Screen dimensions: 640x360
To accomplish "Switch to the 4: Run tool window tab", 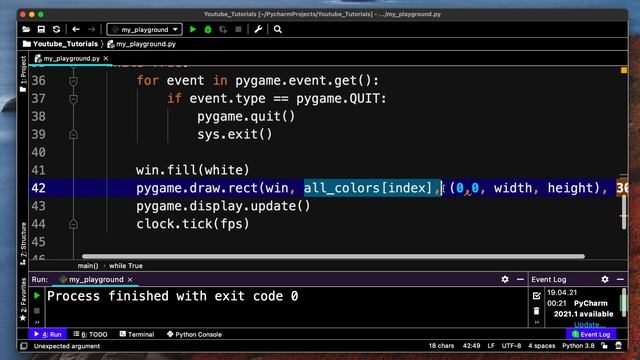I will (x=47, y=334).
